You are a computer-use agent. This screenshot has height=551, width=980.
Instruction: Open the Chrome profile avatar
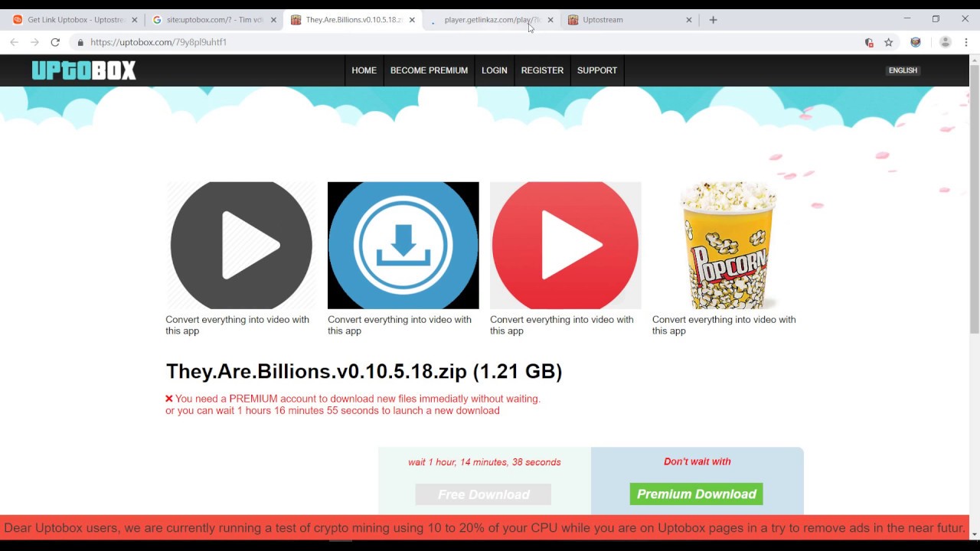click(x=946, y=42)
